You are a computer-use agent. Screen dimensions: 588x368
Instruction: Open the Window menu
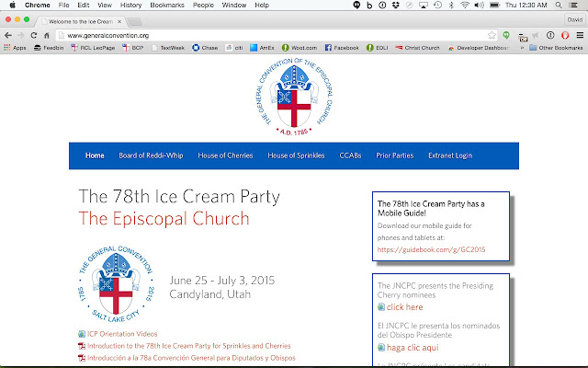[x=234, y=5]
